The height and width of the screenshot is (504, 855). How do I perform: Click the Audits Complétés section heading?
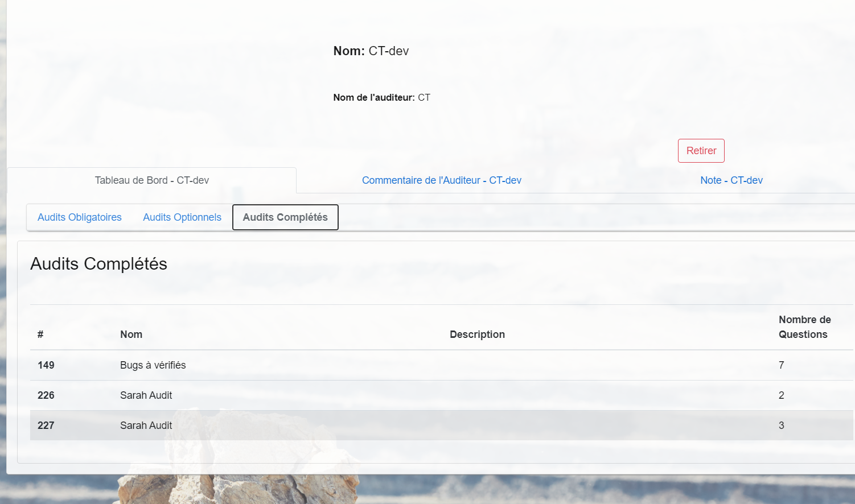pyautogui.click(x=98, y=264)
